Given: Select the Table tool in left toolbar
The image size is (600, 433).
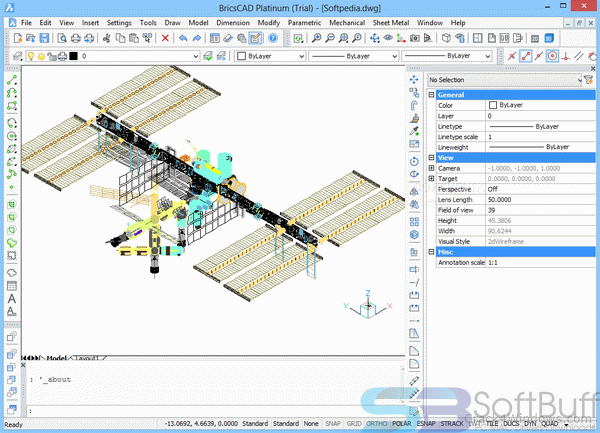Looking at the screenshot, I should 12,285.
